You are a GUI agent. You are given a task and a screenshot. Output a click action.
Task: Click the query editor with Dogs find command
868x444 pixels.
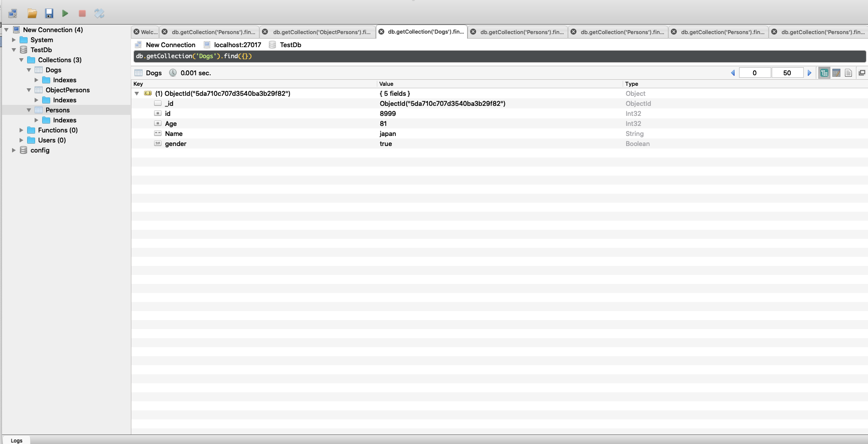(x=500, y=56)
